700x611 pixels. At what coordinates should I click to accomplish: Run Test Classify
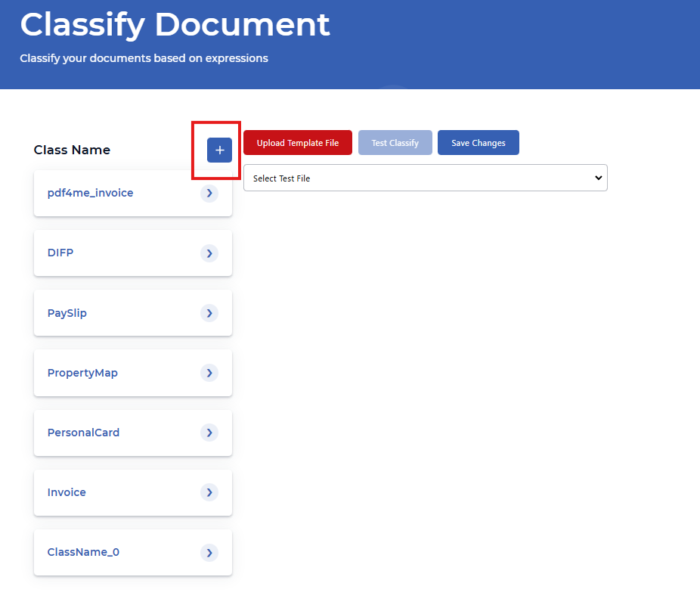(x=395, y=142)
